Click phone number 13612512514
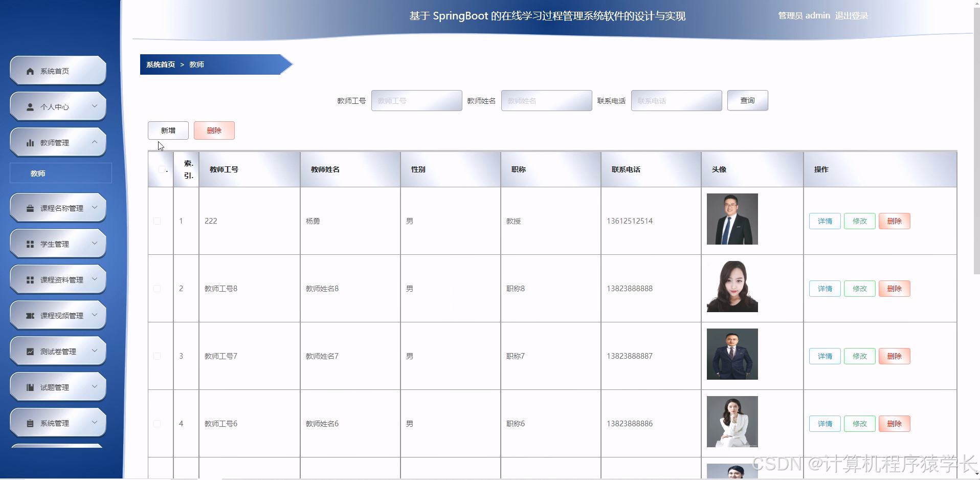The height and width of the screenshot is (480, 980). click(630, 221)
